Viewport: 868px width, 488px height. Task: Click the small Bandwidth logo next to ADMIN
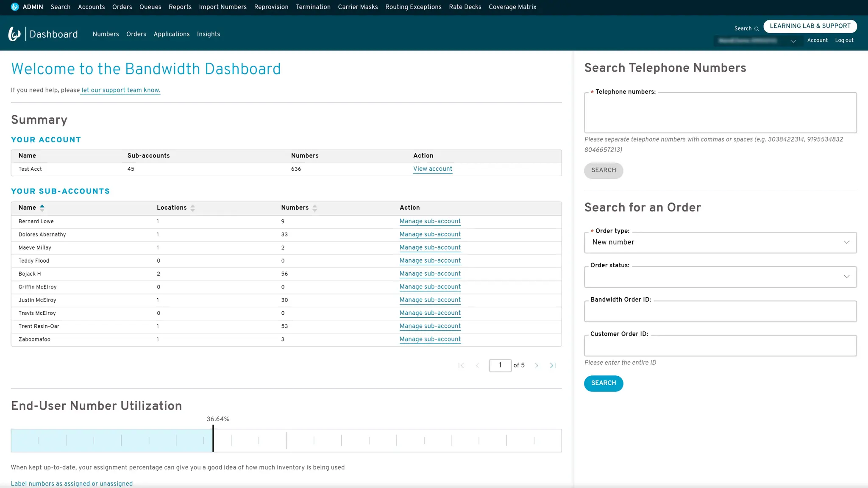15,7
